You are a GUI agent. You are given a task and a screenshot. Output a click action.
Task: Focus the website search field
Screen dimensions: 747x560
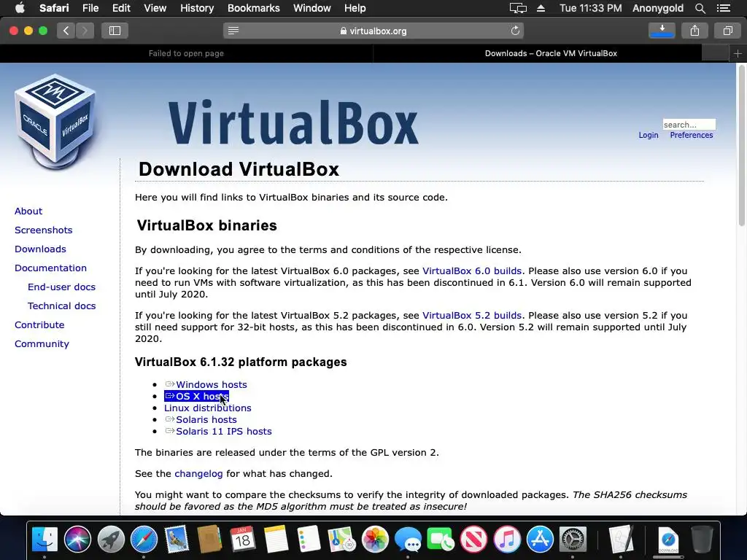(x=689, y=125)
